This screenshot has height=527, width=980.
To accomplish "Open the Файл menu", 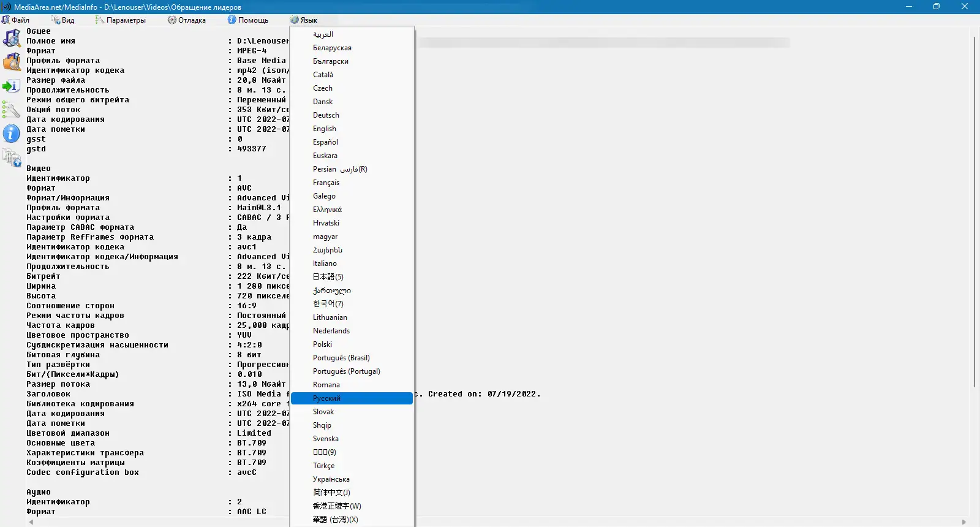I will click(x=15, y=20).
